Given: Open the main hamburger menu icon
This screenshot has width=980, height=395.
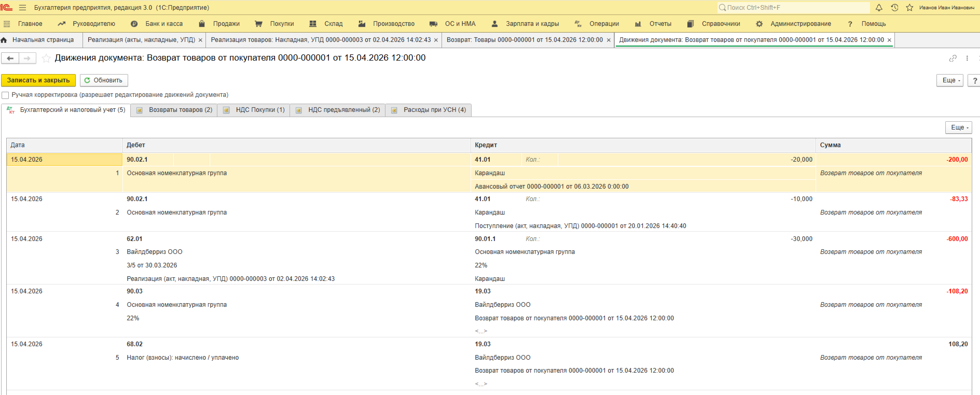Looking at the screenshot, I should point(22,8).
